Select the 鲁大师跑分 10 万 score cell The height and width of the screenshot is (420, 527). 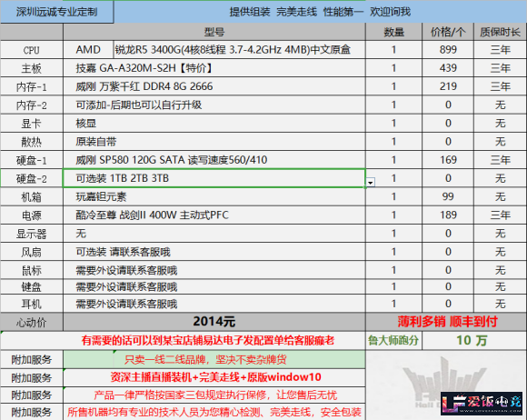coord(474,341)
